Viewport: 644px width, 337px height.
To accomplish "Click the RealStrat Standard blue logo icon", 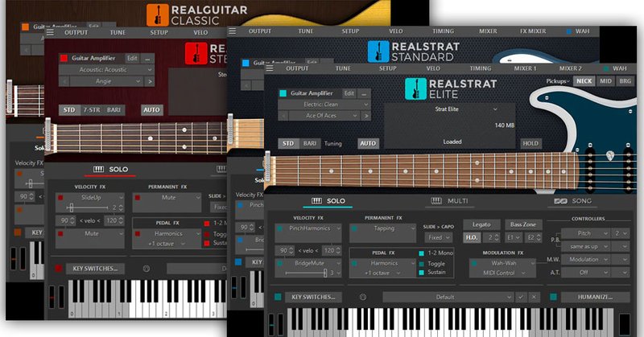I will coord(378,51).
